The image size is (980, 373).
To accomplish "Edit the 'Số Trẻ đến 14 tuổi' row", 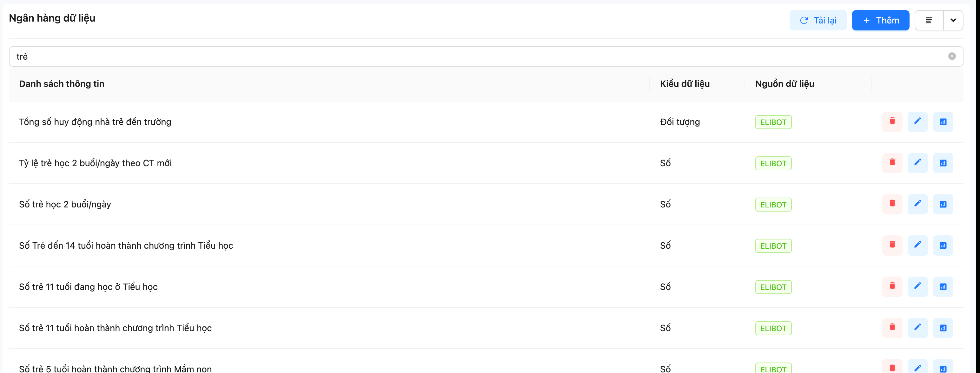I will click(917, 245).
